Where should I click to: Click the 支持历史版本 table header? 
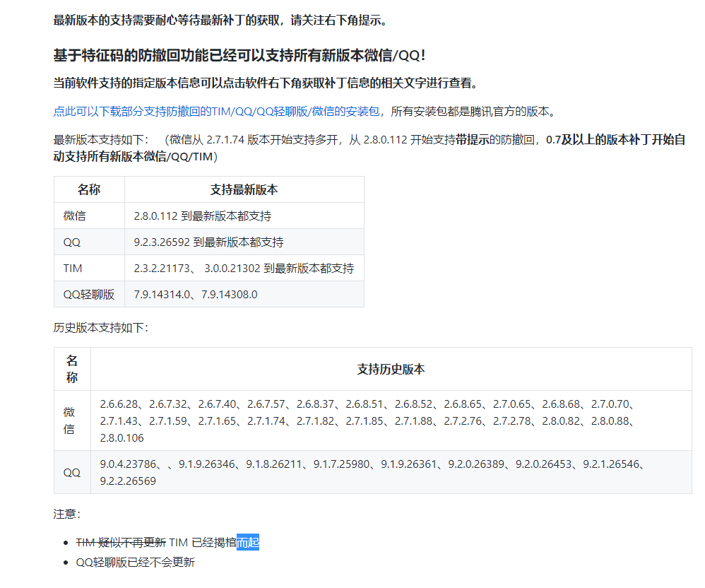point(391,370)
